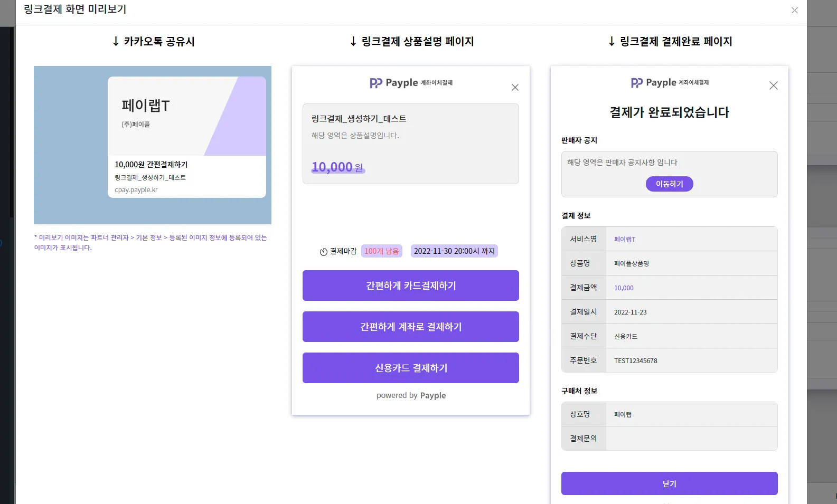This screenshot has height=504, width=837.
Task: Click the powered by Payple footer text
Action: (x=411, y=395)
